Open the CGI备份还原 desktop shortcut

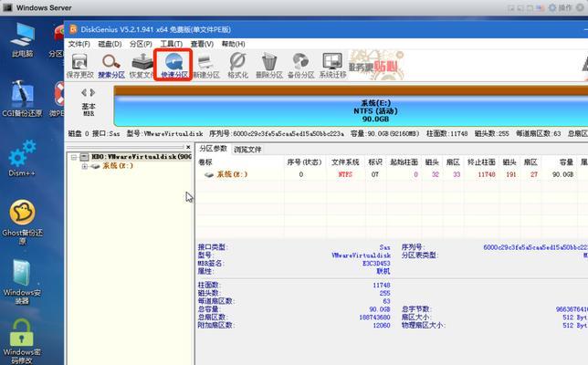(x=22, y=99)
